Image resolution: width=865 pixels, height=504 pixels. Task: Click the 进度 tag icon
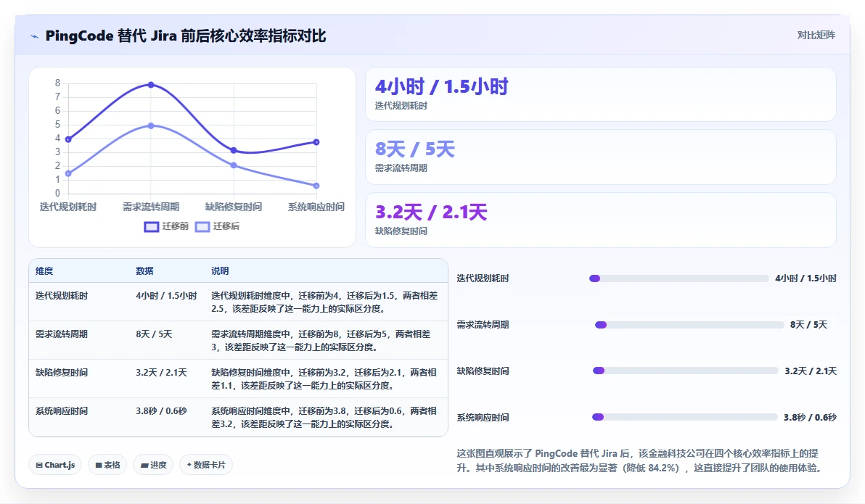coord(144,466)
